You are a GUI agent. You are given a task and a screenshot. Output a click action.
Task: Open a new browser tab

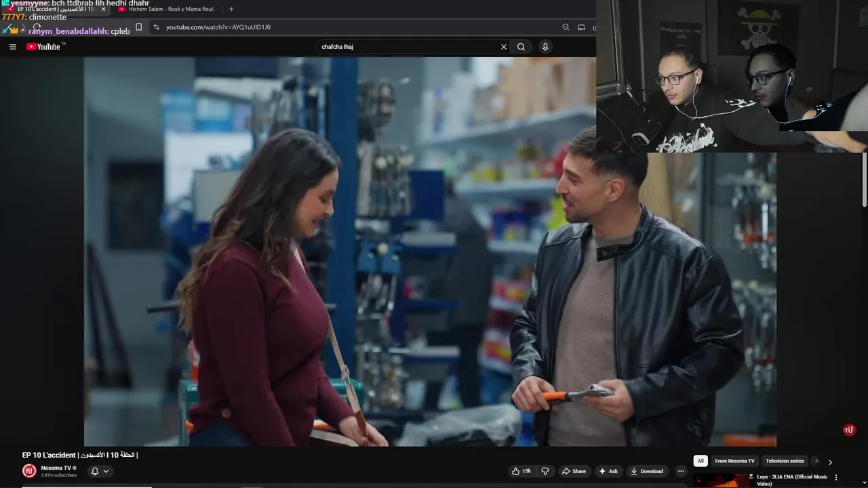(x=231, y=9)
